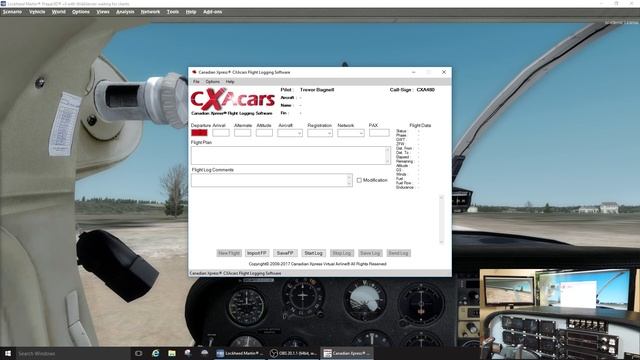
Task: Launch Internet Explorer from the taskbar
Action: 156,353
